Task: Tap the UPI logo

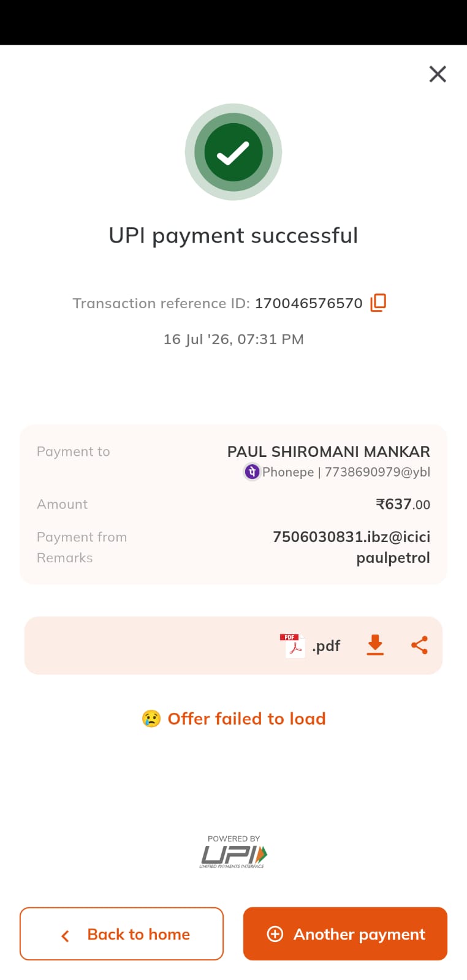Action: 233,852
